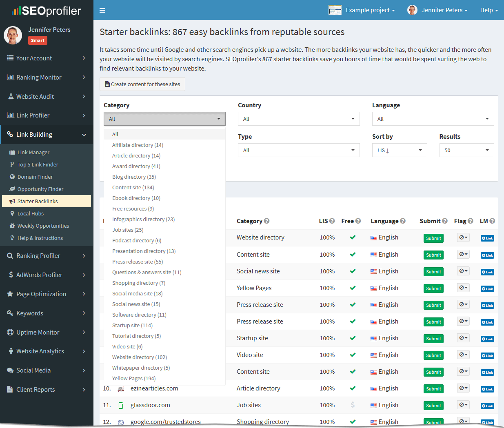
Task: Open Flag dropdown in Startup site row
Action: tap(463, 338)
